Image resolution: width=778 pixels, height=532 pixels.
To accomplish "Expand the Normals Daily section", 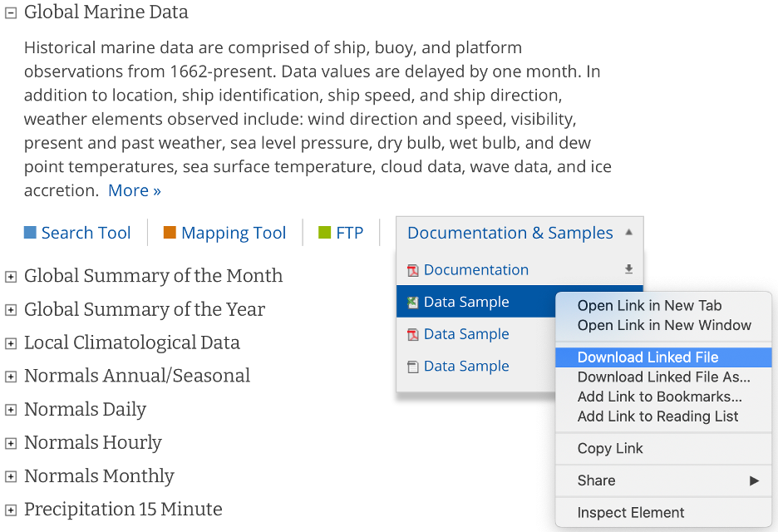I will (x=11, y=410).
